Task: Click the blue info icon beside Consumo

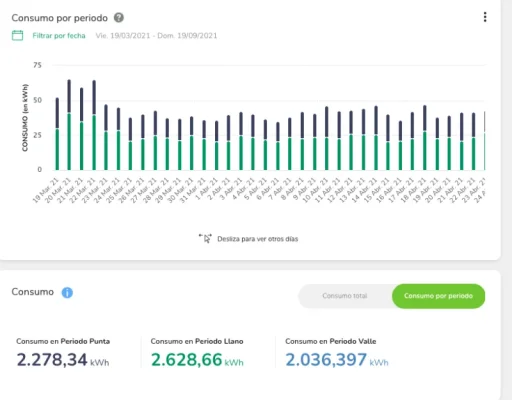Action: click(67, 293)
